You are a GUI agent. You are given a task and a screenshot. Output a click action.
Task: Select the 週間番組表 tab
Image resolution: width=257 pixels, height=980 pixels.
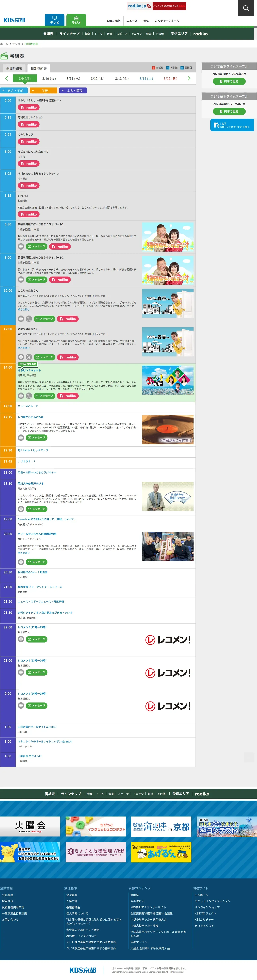[14, 68]
